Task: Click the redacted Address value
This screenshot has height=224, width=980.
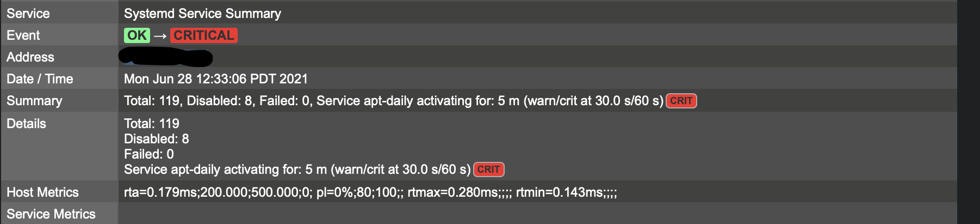Action: (x=166, y=57)
